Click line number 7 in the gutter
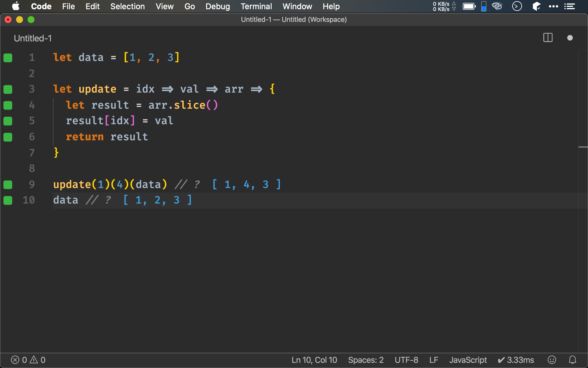The image size is (588, 368). (x=32, y=153)
